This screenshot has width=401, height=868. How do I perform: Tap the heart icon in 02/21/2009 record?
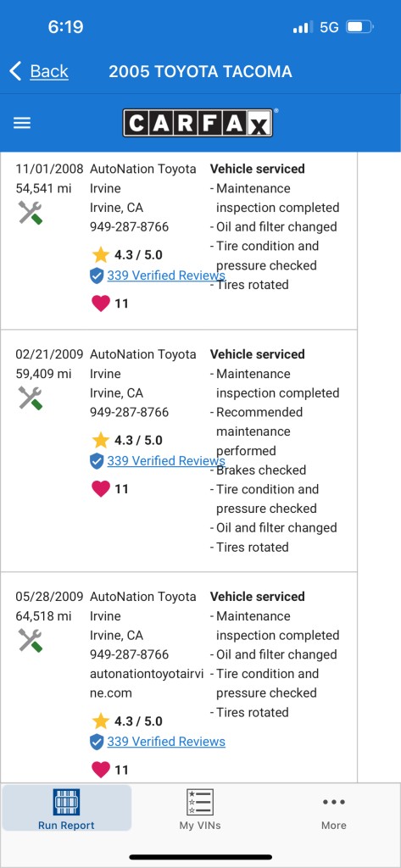pos(100,489)
